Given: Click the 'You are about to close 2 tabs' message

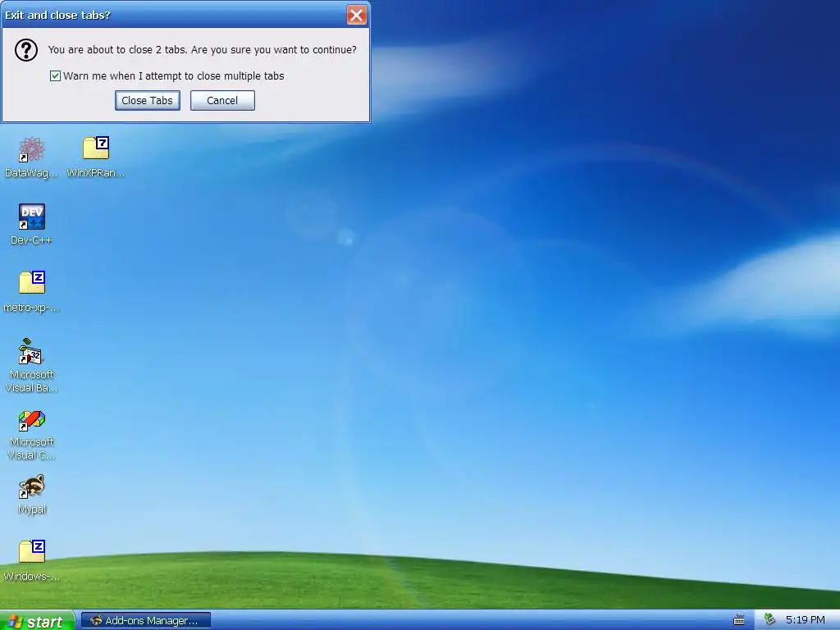Looking at the screenshot, I should (x=202, y=50).
